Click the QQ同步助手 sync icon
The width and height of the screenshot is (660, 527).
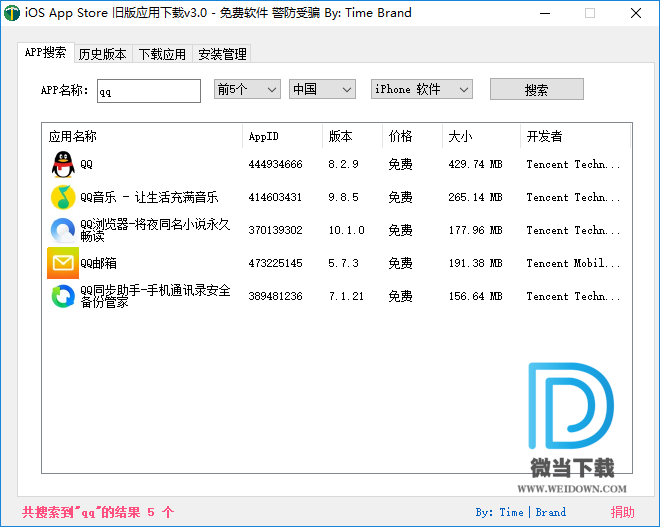63,296
